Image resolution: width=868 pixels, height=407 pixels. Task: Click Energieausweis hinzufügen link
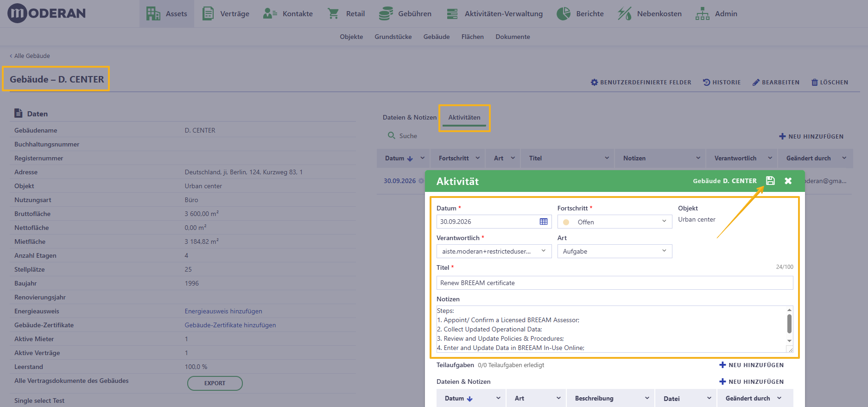pos(223,311)
